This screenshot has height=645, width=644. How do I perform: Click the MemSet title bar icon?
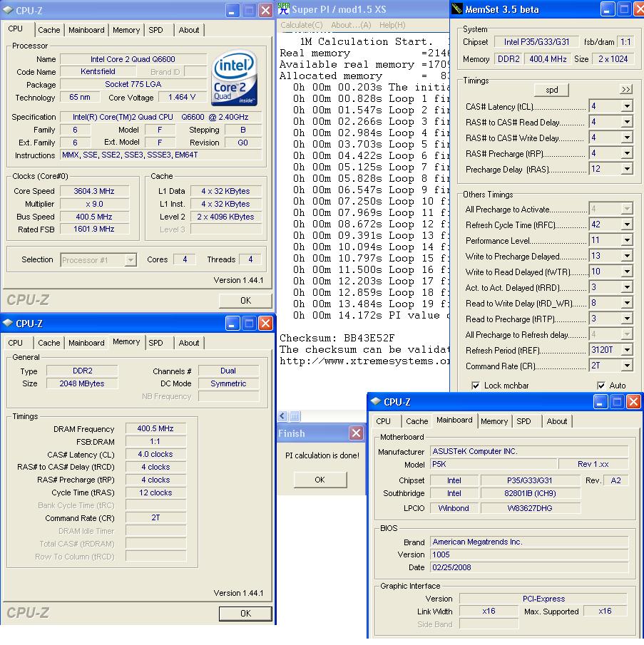click(x=456, y=9)
